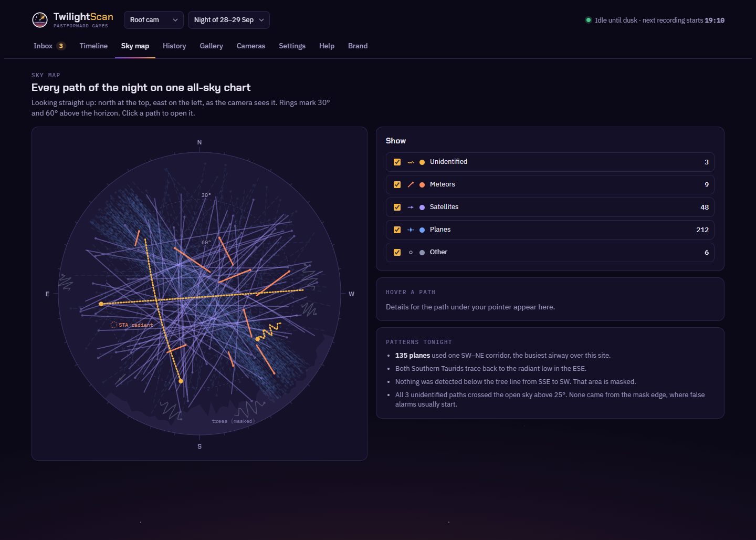The image size is (756, 540).
Task: Click the TwilightScan logo icon
Action: tap(40, 20)
